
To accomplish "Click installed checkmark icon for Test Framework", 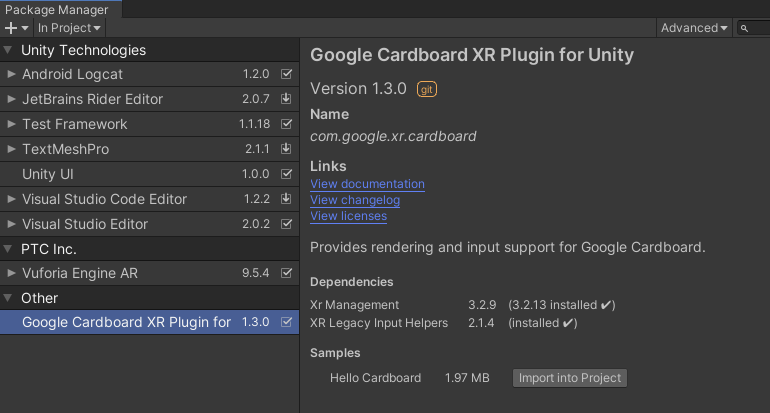I will click(286, 124).
